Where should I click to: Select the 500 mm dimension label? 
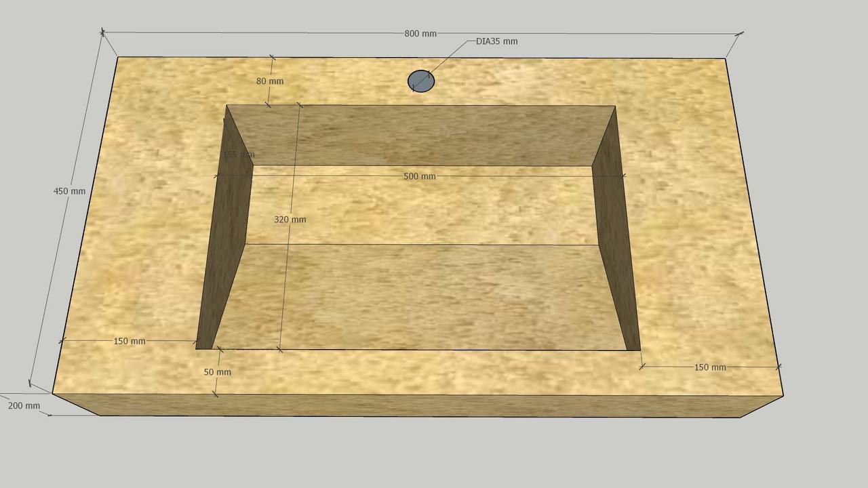coord(420,176)
